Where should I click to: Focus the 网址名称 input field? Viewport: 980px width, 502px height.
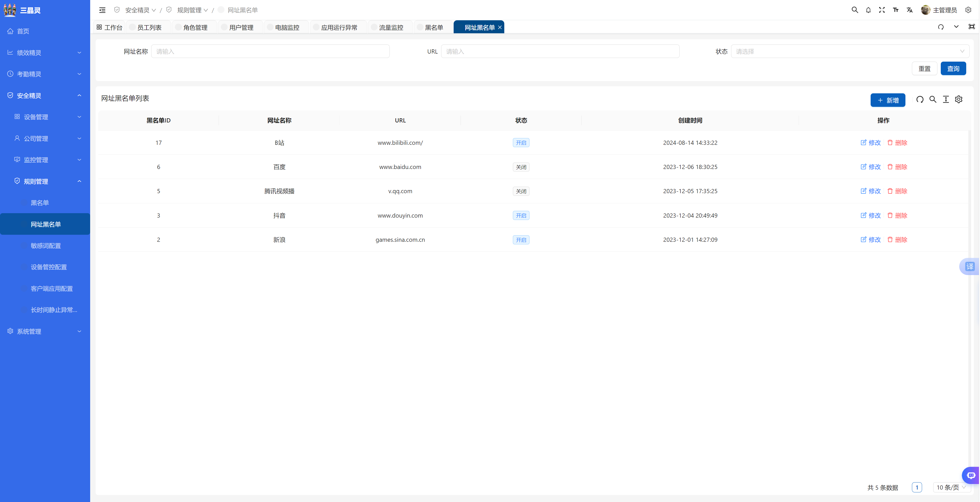(x=270, y=51)
